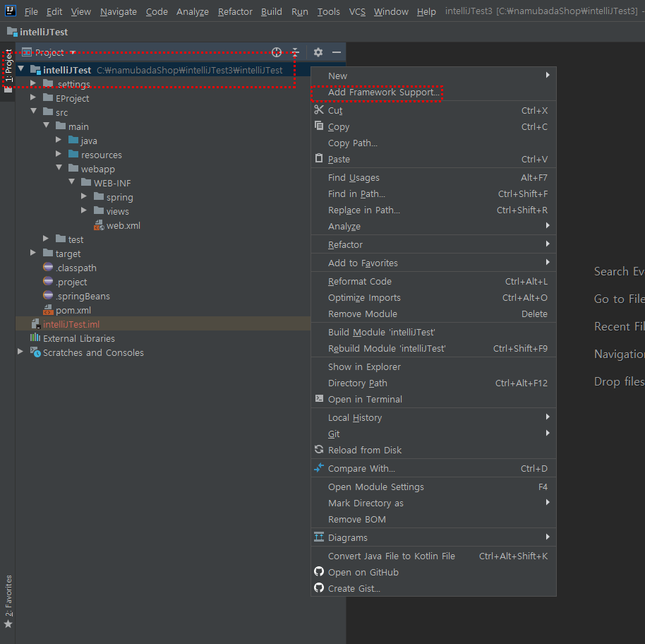Collapse the src folder
This screenshot has height=644, width=645.
click(x=34, y=111)
